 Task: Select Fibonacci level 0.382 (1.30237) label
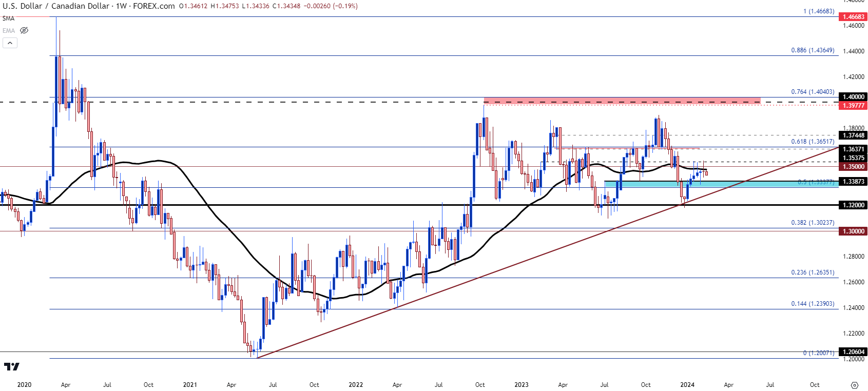point(813,223)
